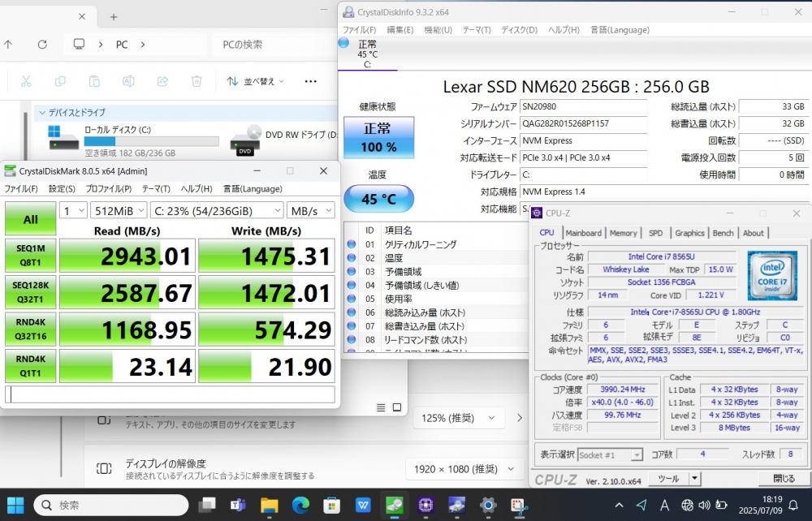Open the 512MiB test size dropdown

pyautogui.click(x=119, y=210)
